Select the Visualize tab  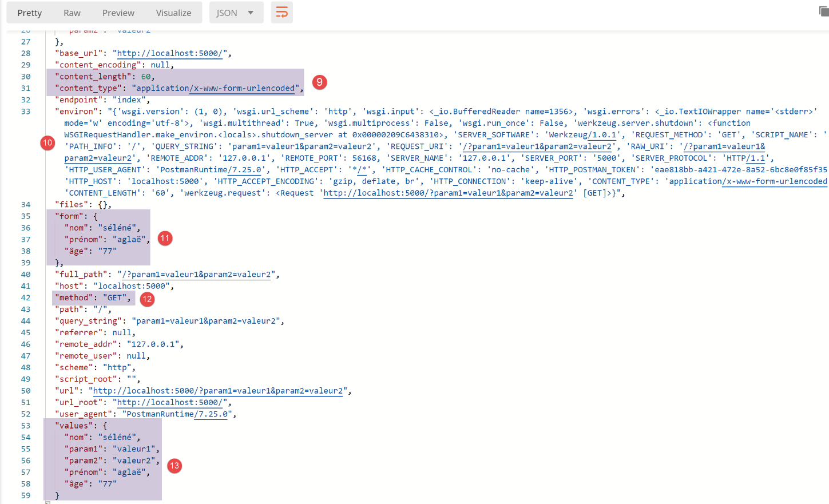tap(173, 13)
